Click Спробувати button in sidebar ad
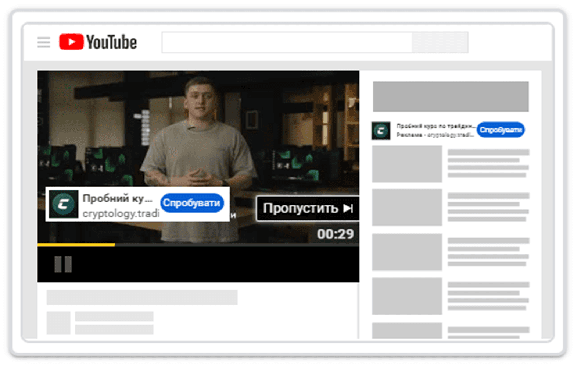This screenshot has height=368, width=588. [x=501, y=130]
